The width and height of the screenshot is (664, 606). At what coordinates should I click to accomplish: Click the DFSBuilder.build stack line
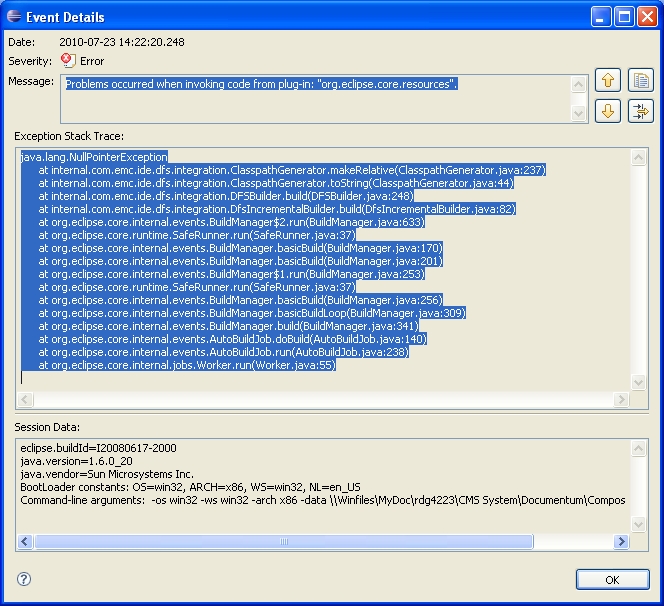[x=226, y=196]
